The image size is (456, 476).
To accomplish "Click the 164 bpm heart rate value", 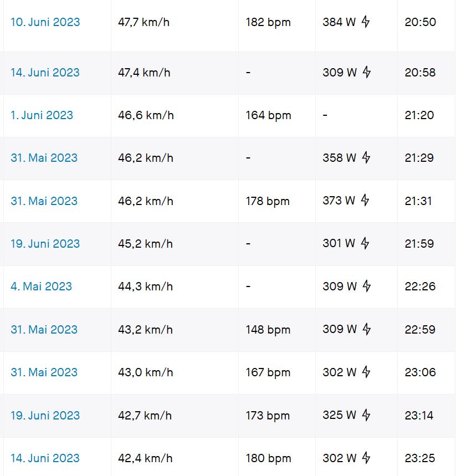I will 268,115.
